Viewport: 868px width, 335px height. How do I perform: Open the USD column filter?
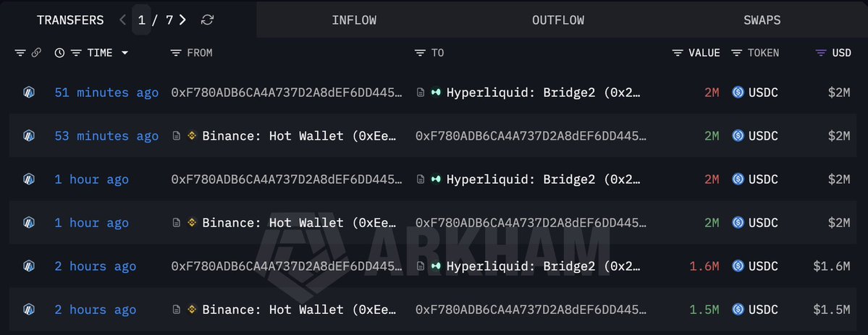coord(820,53)
